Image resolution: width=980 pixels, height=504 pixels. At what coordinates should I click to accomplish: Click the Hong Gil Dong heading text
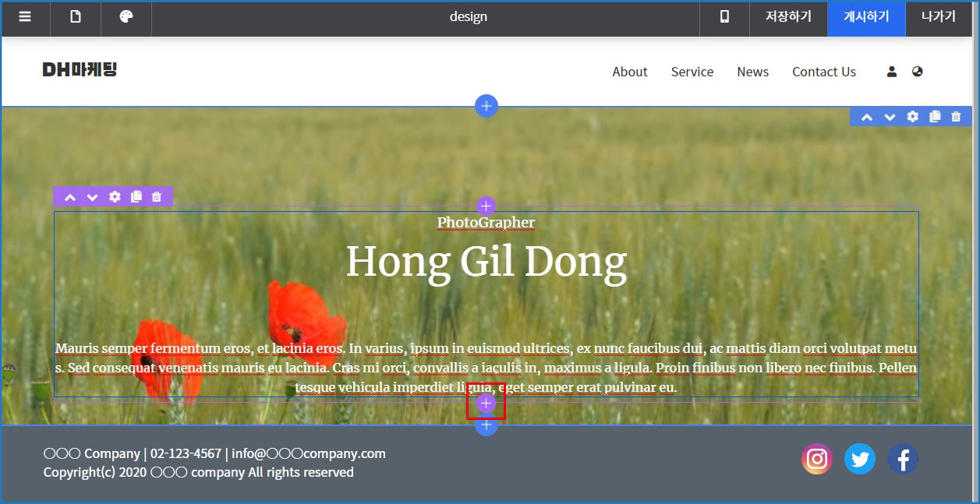pyautogui.click(x=486, y=262)
